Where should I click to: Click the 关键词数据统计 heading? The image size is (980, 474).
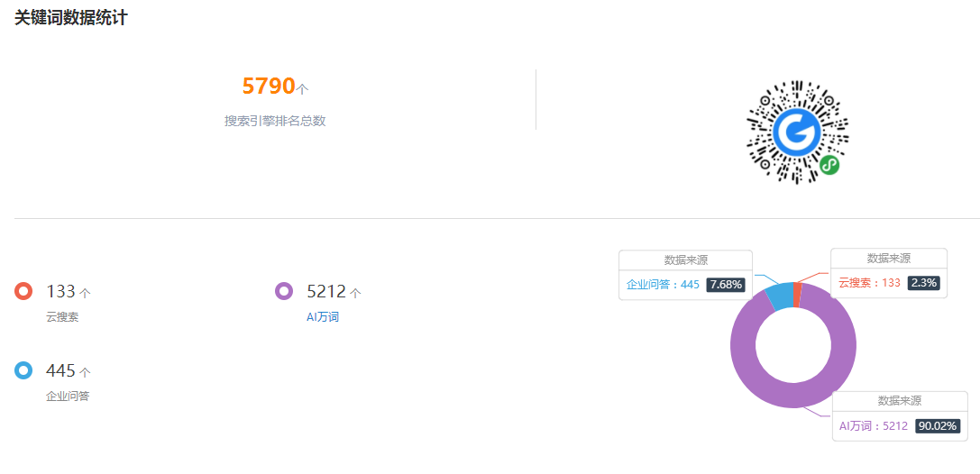[x=71, y=17]
